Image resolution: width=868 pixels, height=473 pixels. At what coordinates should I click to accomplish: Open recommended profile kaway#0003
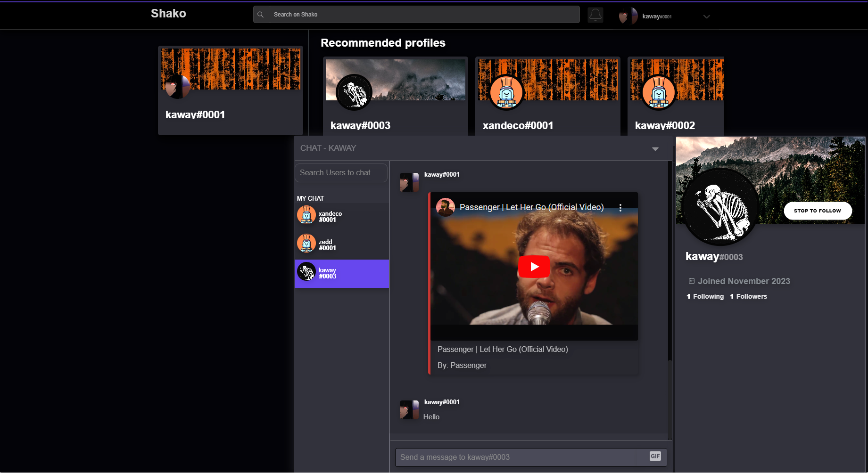[395, 97]
